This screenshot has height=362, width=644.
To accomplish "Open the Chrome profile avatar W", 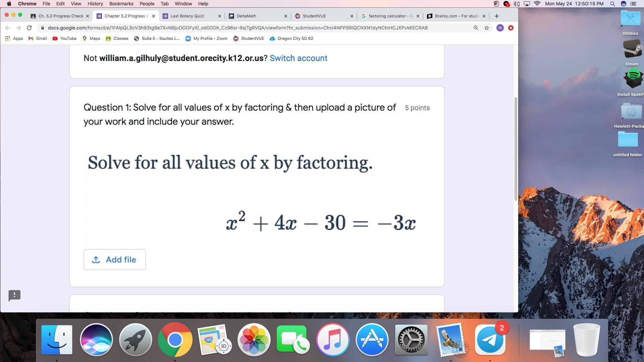I will pos(500,28).
